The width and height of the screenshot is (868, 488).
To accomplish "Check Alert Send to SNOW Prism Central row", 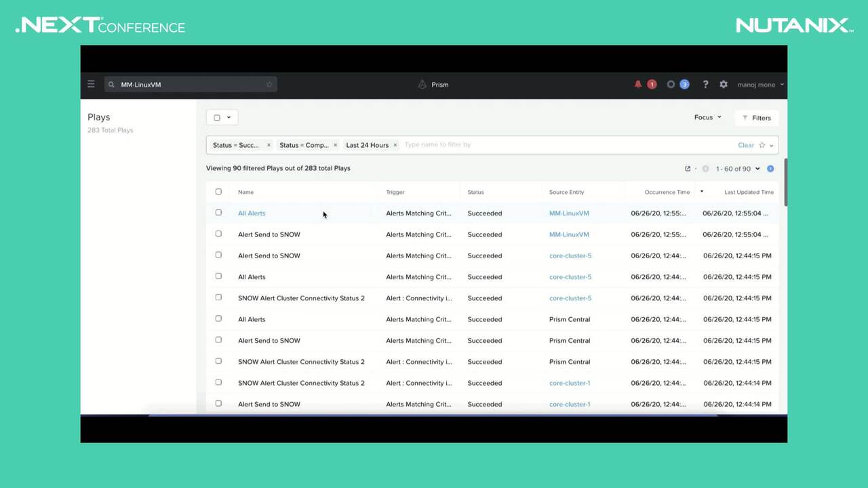I will click(x=218, y=340).
